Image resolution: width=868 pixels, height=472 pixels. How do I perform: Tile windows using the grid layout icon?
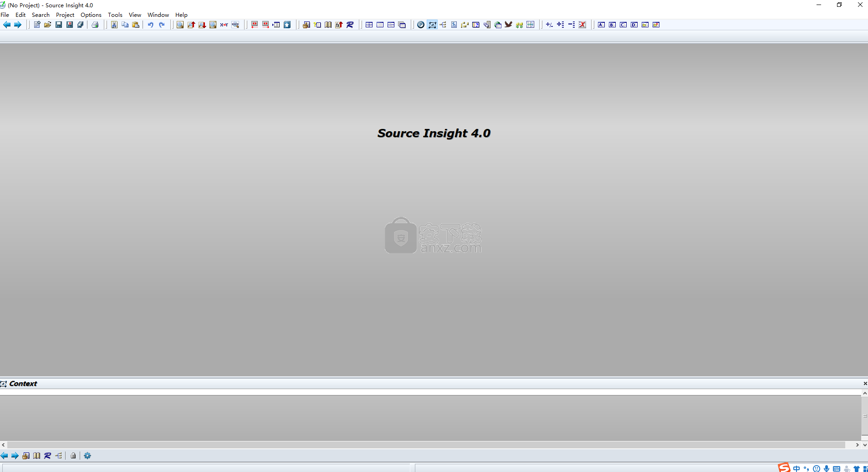click(369, 25)
